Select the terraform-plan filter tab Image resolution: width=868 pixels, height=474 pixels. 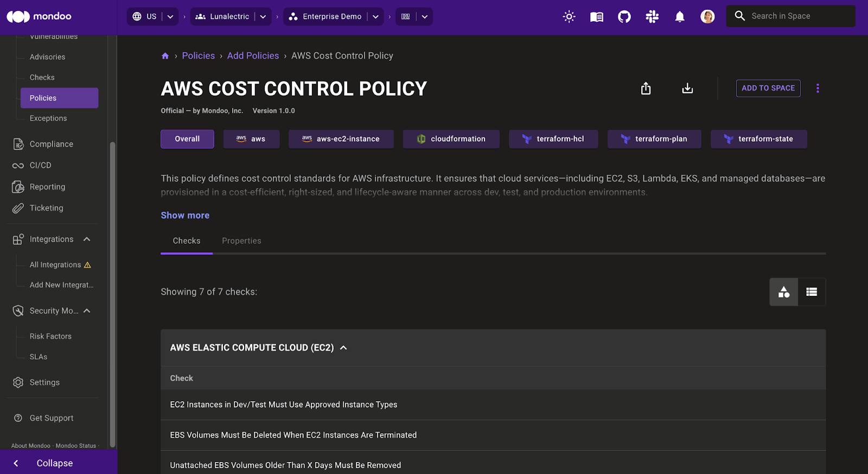point(654,139)
